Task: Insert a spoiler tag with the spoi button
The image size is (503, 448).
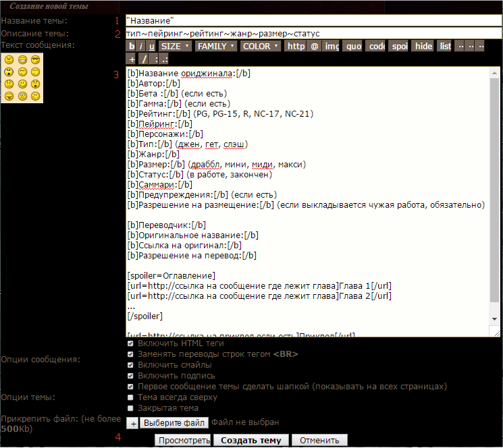Action: click(x=400, y=47)
